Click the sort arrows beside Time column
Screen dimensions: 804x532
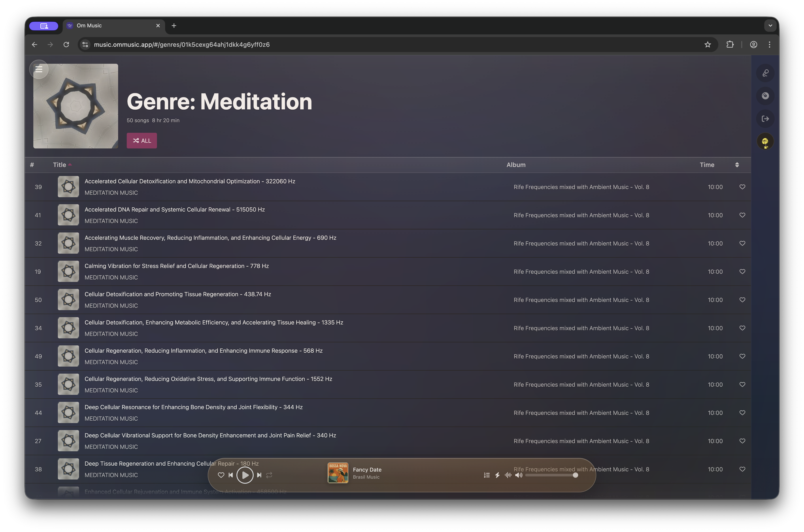pos(737,165)
